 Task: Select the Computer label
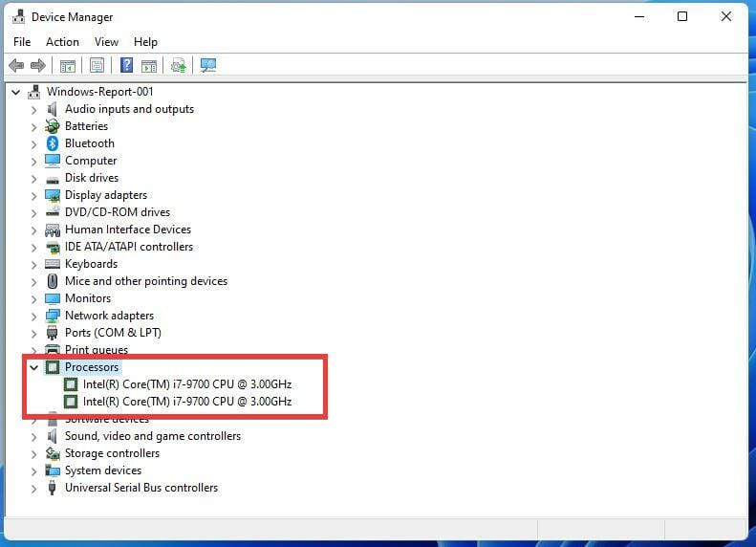coord(91,161)
